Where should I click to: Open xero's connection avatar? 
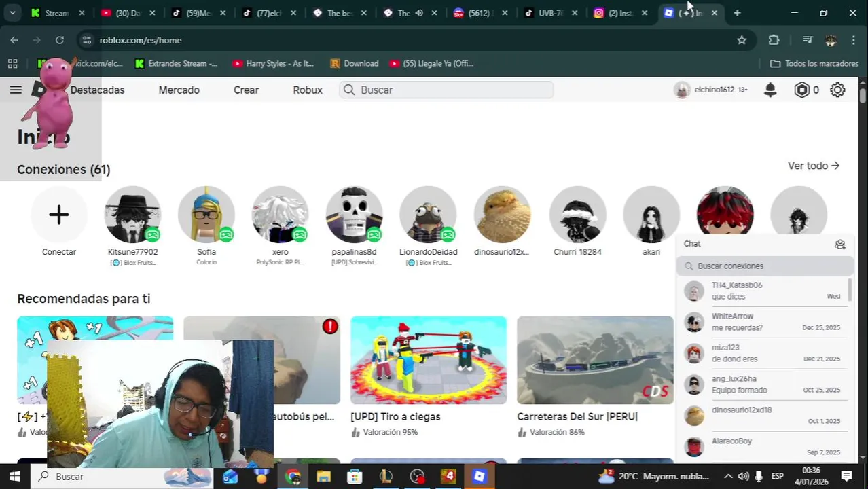(x=280, y=215)
